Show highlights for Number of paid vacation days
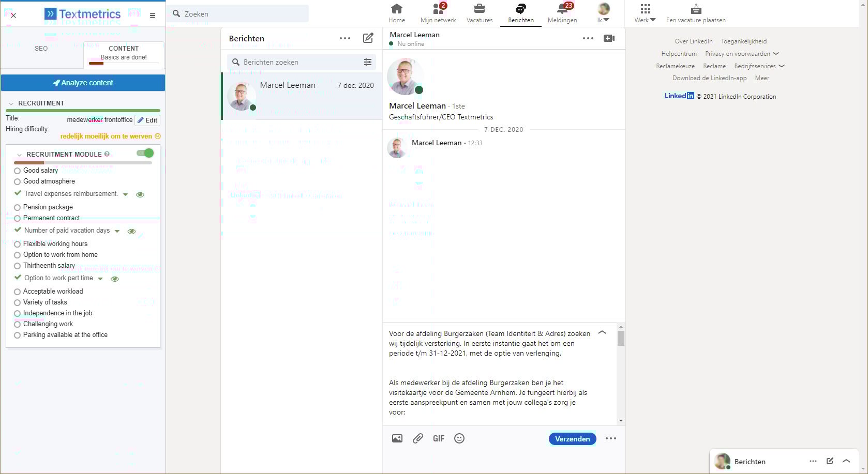Screen dimensions: 868x474 pyautogui.click(x=131, y=232)
